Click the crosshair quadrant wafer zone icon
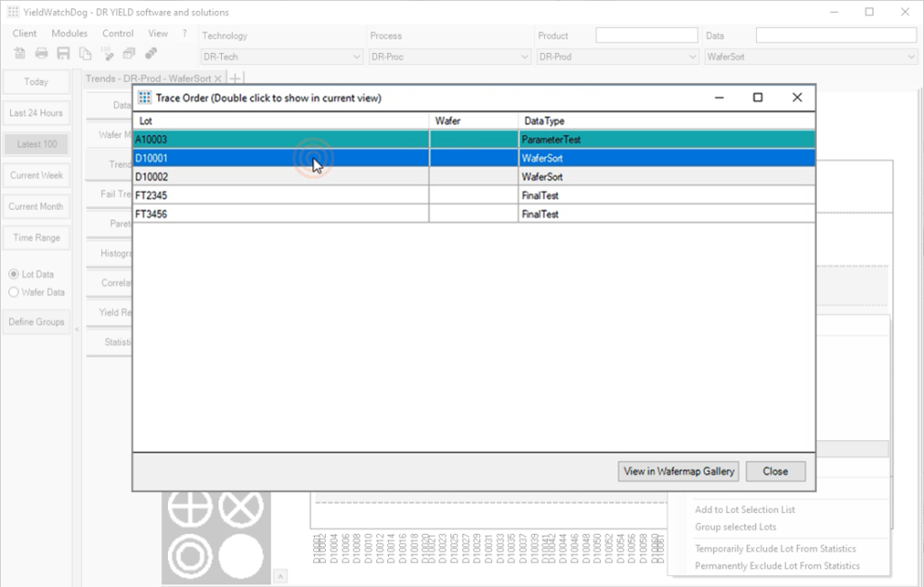The height and width of the screenshot is (587, 924). [x=189, y=508]
